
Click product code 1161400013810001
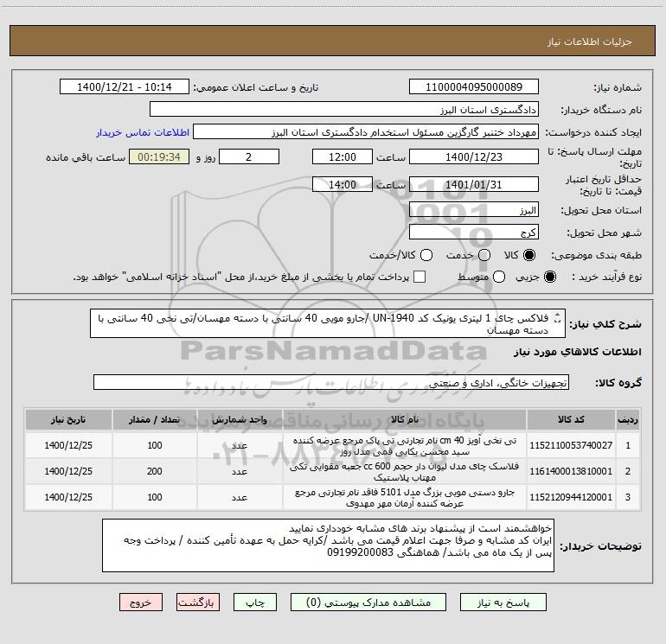[x=571, y=471]
